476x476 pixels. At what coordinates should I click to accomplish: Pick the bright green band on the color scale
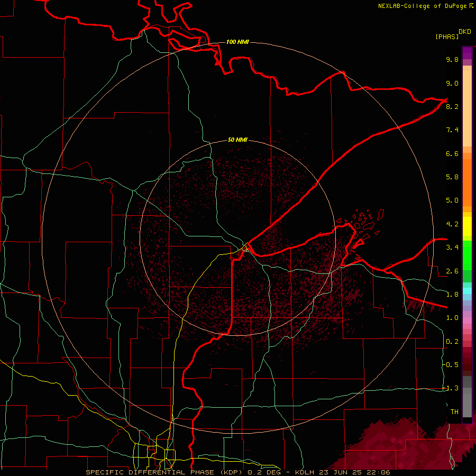click(x=467, y=255)
